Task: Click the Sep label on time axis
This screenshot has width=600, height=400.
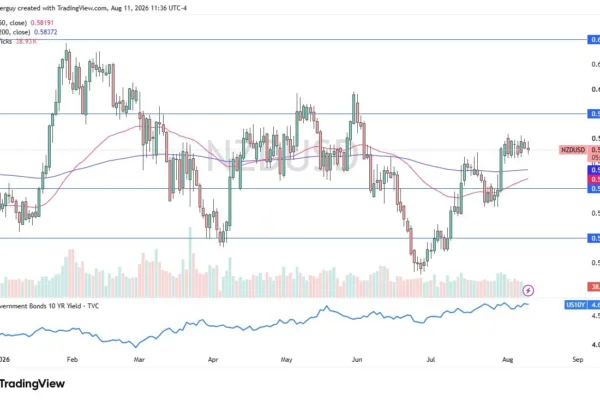Action: click(578, 359)
